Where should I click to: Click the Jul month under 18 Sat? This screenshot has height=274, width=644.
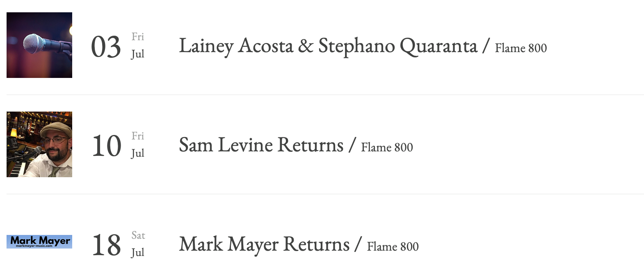coord(138,253)
